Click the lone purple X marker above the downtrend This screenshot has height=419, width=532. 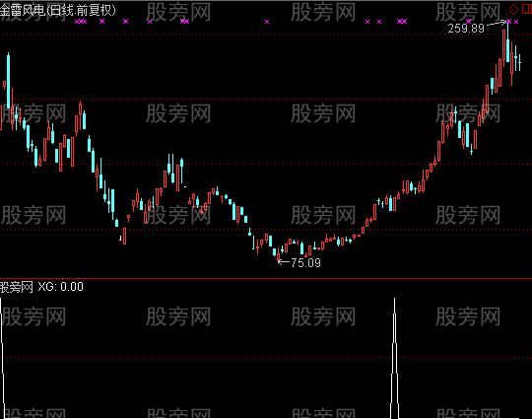(x=267, y=22)
